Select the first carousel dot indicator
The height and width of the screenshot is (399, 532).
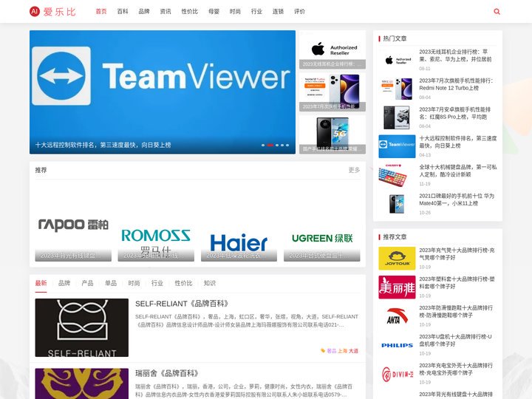point(263,146)
